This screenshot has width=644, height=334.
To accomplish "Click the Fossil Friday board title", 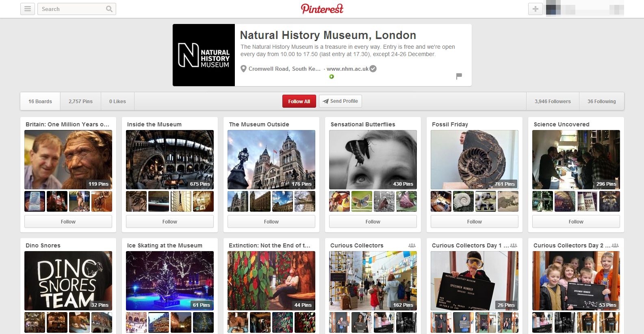I will coord(450,124).
